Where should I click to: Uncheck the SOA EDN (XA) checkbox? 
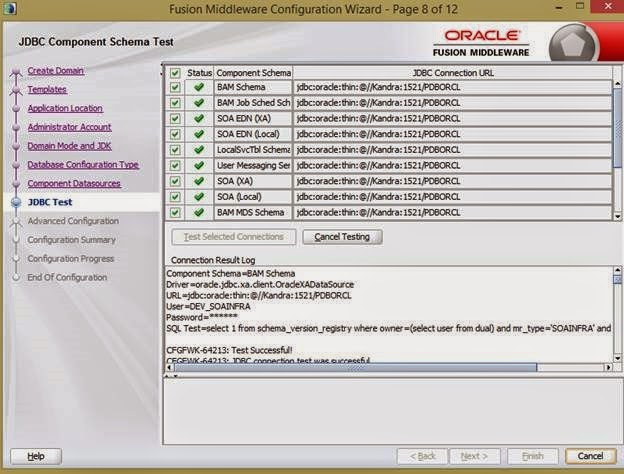[175, 119]
